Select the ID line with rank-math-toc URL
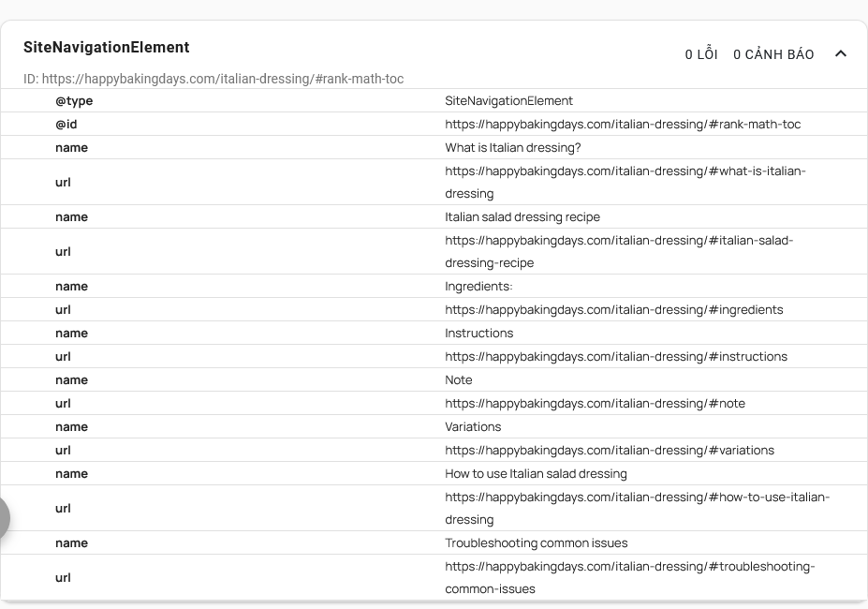Screen dimensions: 868x609 [x=213, y=79]
